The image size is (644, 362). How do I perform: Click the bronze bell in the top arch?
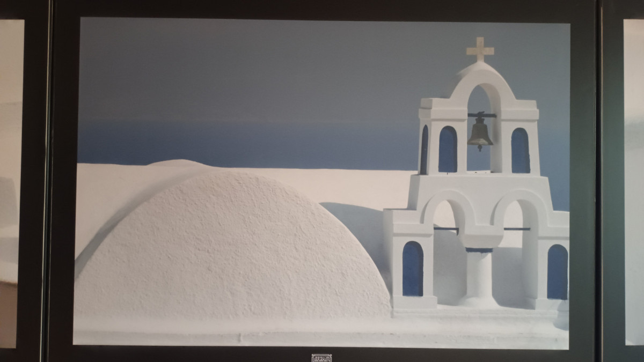click(480, 134)
